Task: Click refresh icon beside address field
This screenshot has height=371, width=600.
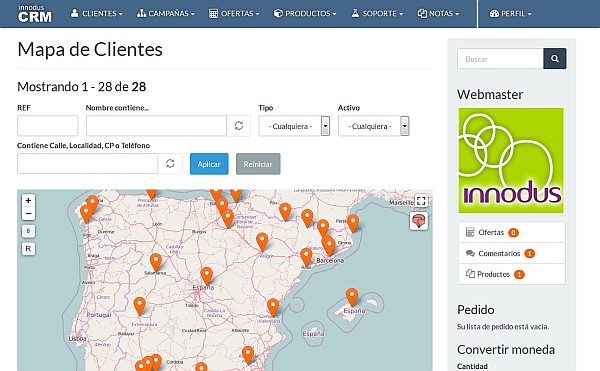Action: pos(170,164)
